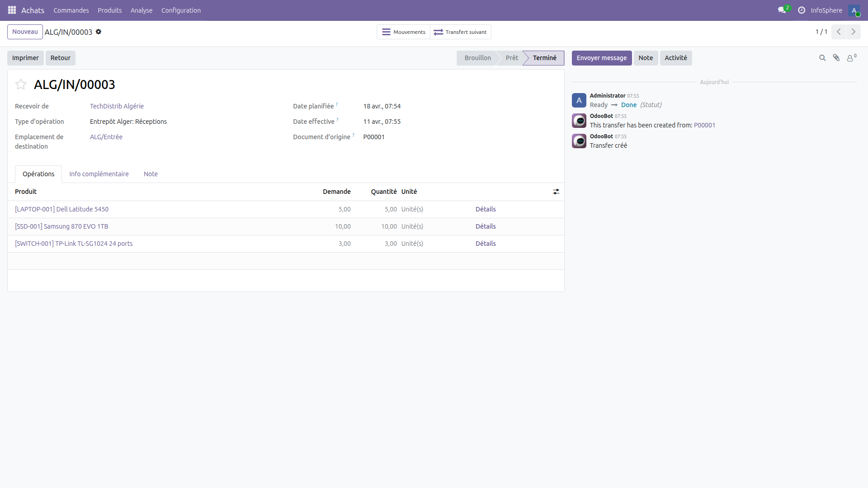Open column settings adjust icon
Viewport: 868px width, 488px height.
click(556, 192)
